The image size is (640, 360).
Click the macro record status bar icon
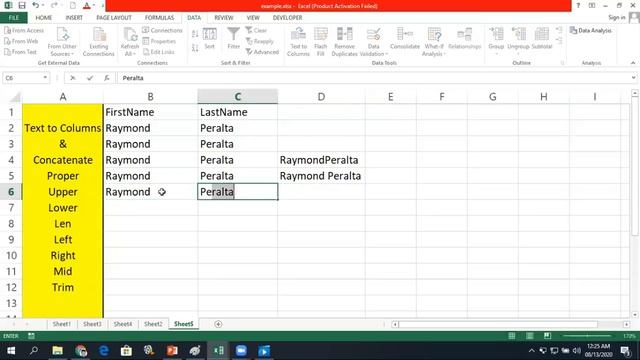click(31, 336)
